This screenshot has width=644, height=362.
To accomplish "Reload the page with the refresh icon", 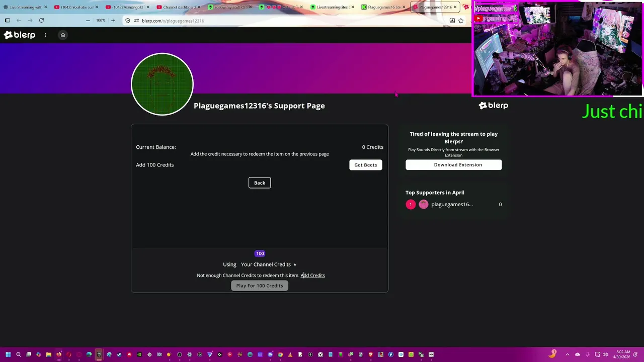I will (x=41, y=21).
